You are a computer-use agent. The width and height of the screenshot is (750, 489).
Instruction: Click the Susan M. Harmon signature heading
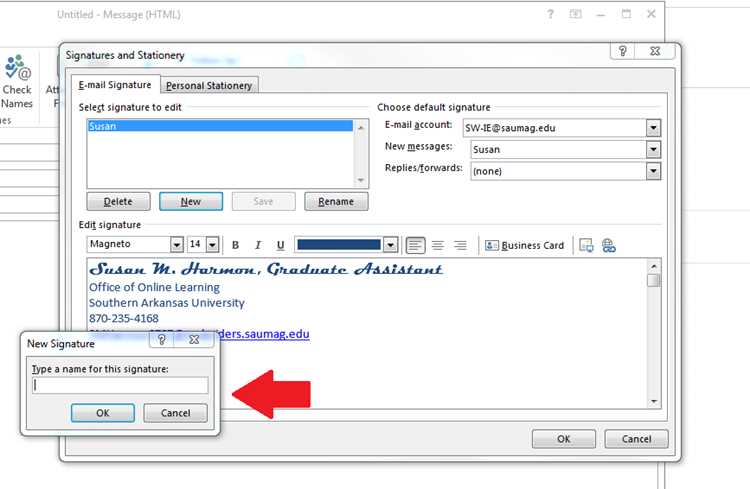(x=266, y=269)
